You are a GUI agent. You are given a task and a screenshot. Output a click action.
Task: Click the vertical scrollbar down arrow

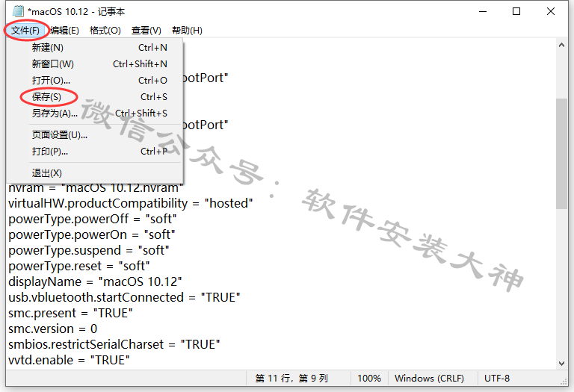pos(561,363)
